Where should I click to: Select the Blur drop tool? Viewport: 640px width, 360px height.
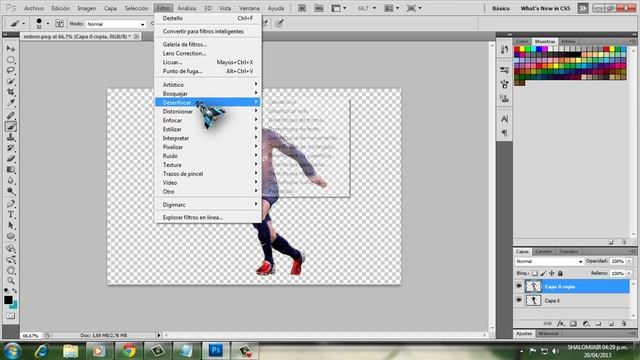pos(11,180)
